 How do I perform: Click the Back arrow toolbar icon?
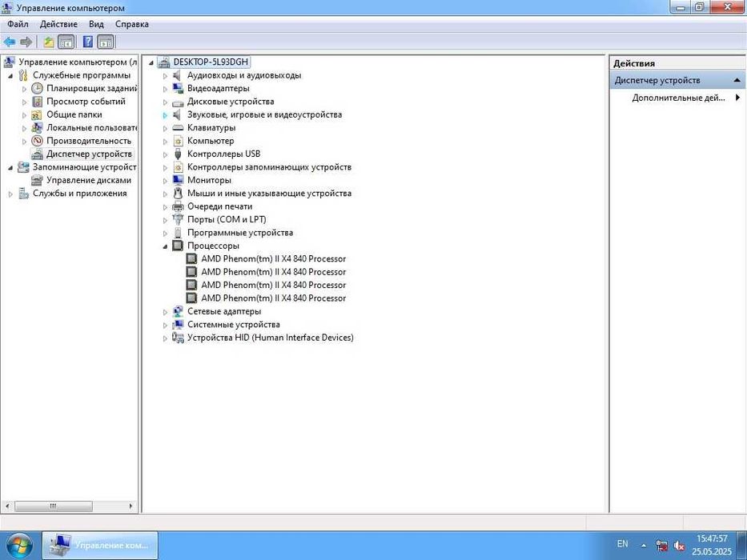[x=10, y=42]
